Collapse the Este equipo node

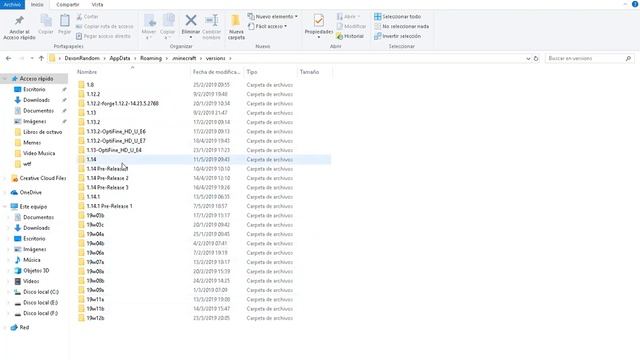[5, 207]
